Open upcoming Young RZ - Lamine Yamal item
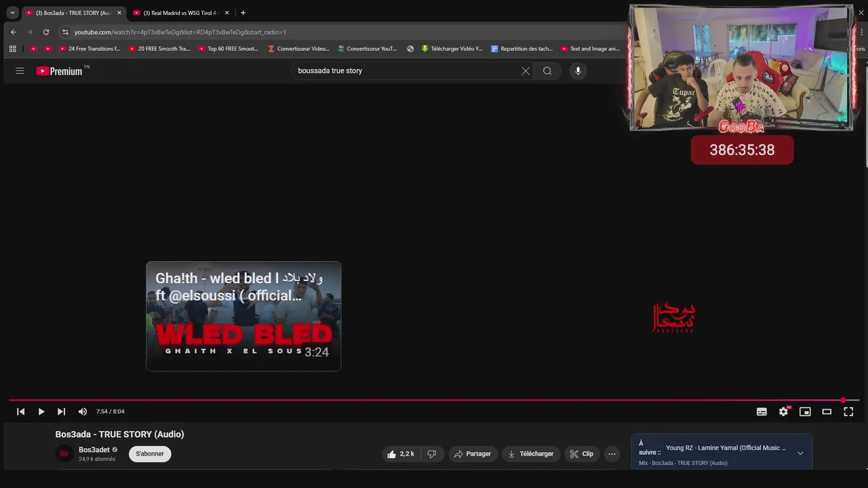Viewport: 868px width, 488px height. (x=726, y=448)
